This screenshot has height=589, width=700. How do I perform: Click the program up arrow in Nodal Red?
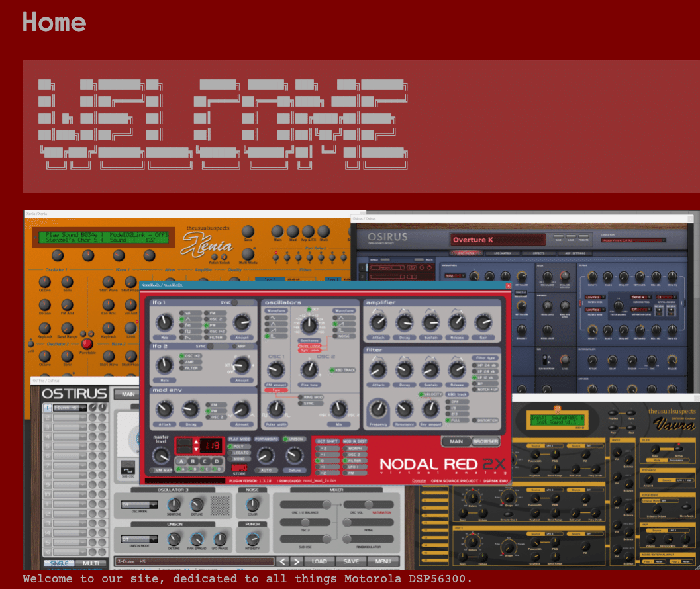click(195, 442)
